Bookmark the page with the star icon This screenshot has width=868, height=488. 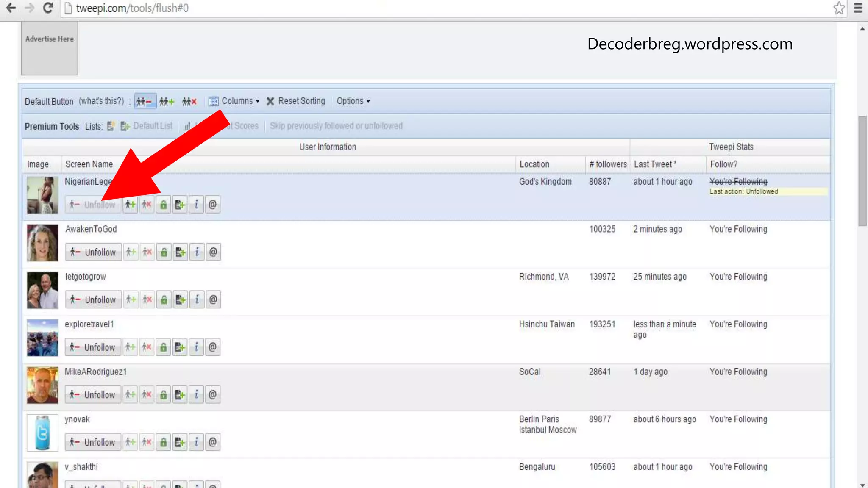tap(839, 8)
